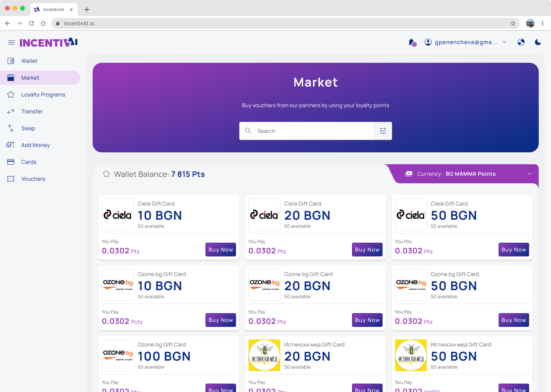This screenshot has height=392, width=551.
Task: Expand the gpenencheva account dropdown
Action: coord(465,42)
